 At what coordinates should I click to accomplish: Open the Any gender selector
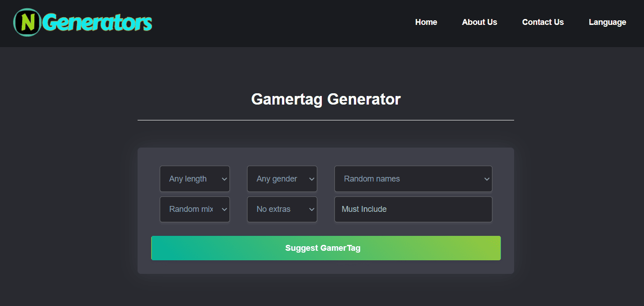coord(282,179)
